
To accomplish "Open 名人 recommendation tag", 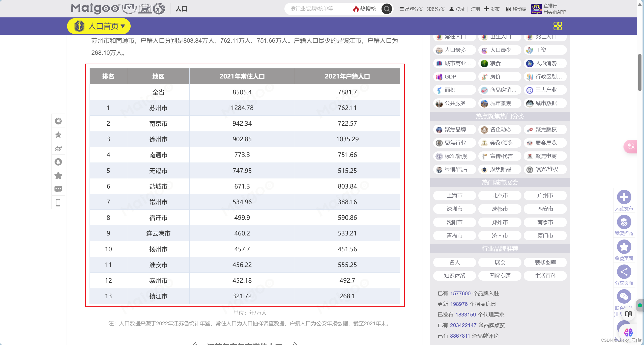I will click(x=454, y=262).
